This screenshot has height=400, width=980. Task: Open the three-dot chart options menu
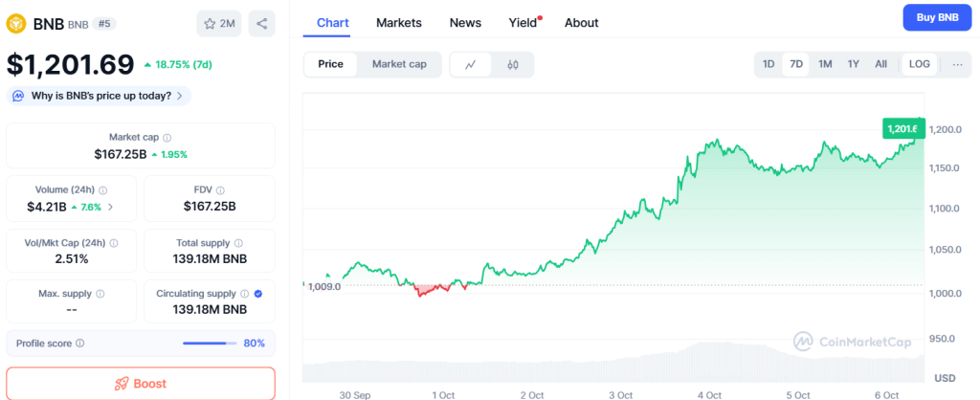tap(956, 64)
